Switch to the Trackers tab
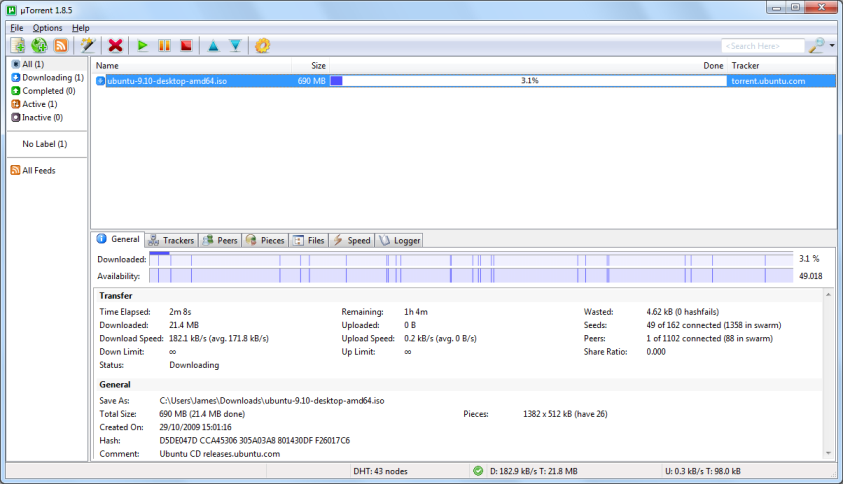This screenshot has width=843, height=484. 172,240
